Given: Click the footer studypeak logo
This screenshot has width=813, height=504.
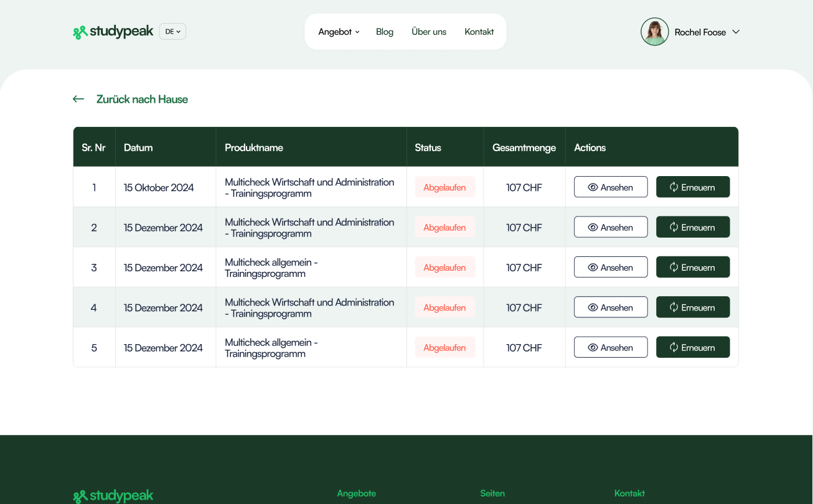Looking at the screenshot, I should [113, 496].
